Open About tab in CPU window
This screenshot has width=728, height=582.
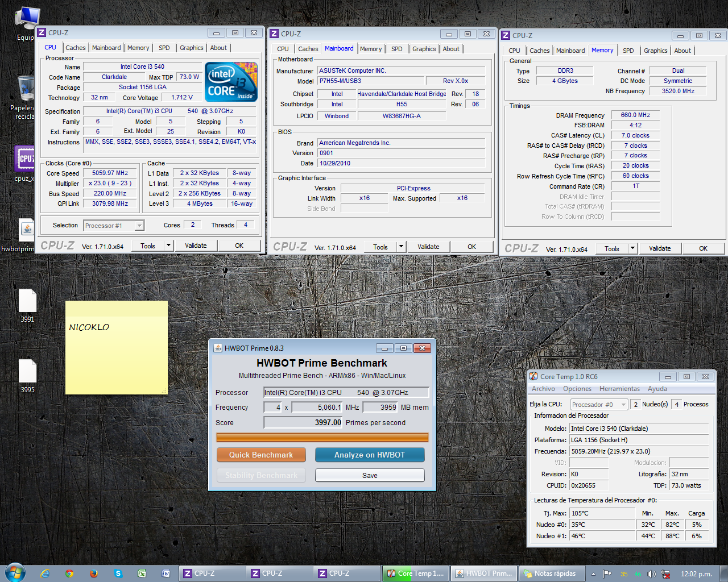coord(218,48)
